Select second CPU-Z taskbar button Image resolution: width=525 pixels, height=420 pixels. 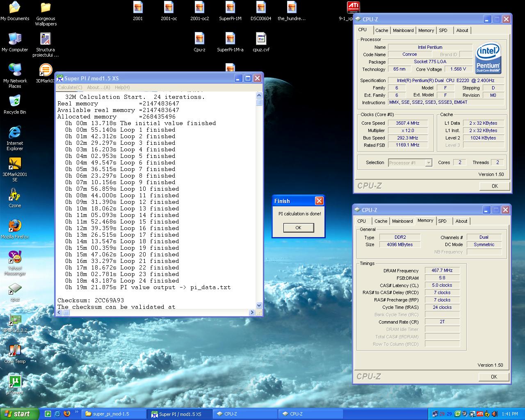click(x=311, y=414)
